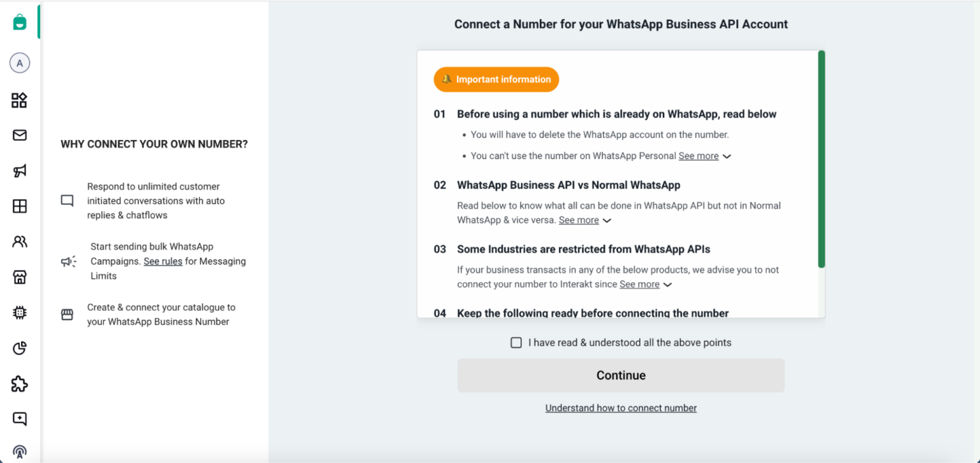Open the contacts people icon
The width and height of the screenshot is (980, 463).
tap(19, 241)
